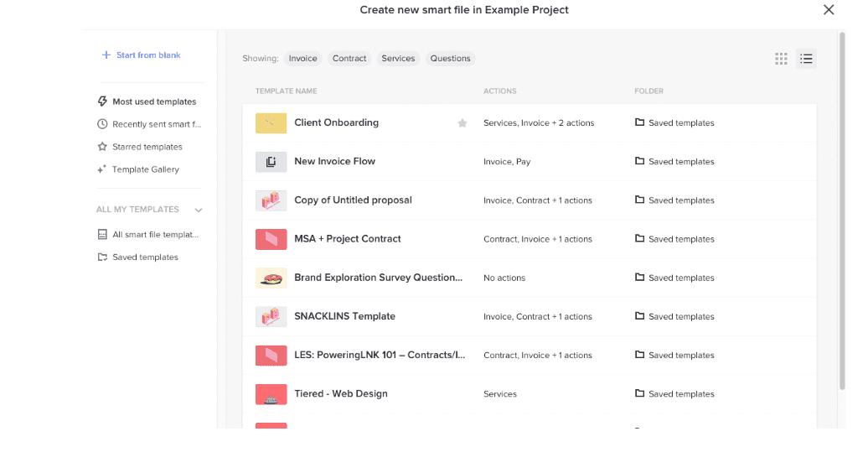
Task: Choose SNACKLINS Template name
Action: pos(345,316)
